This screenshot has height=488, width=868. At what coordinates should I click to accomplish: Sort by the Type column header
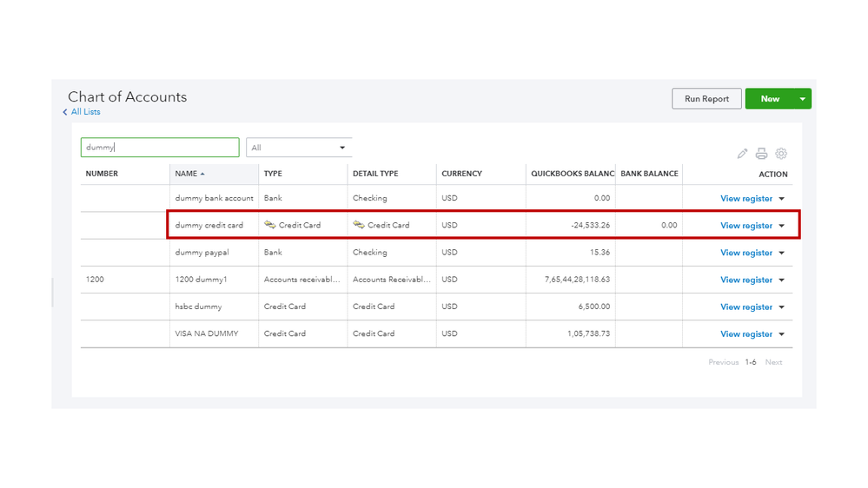(x=273, y=174)
